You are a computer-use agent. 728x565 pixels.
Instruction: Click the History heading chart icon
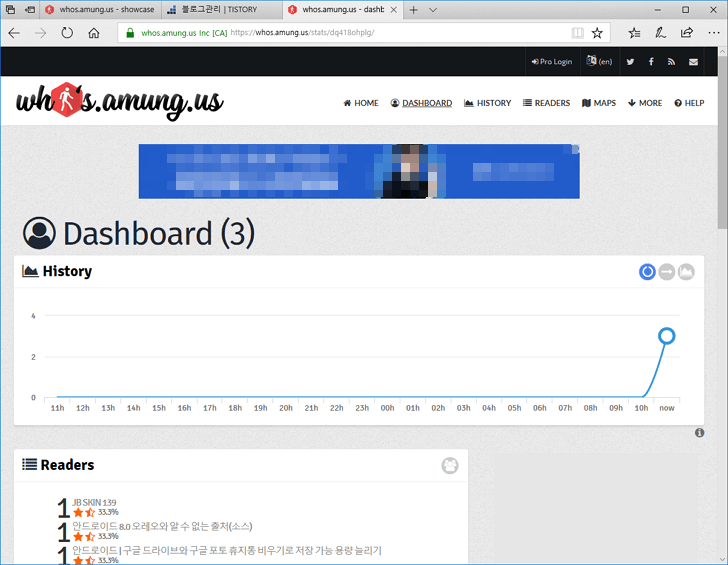pos(30,271)
